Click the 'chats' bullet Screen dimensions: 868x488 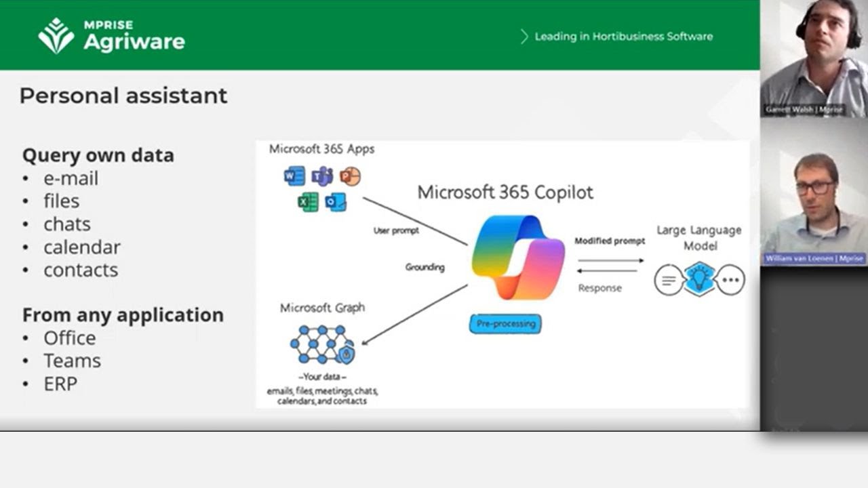(x=67, y=224)
